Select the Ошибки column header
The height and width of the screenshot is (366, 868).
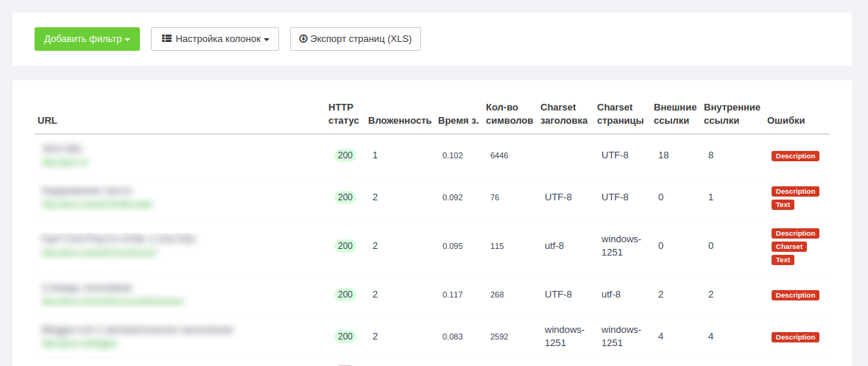(x=786, y=121)
